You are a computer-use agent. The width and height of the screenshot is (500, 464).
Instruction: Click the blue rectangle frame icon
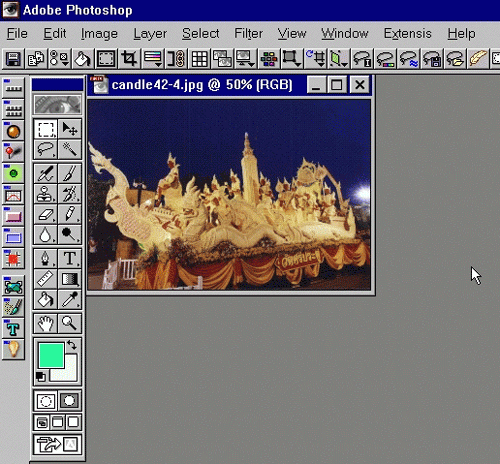[x=13, y=237]
